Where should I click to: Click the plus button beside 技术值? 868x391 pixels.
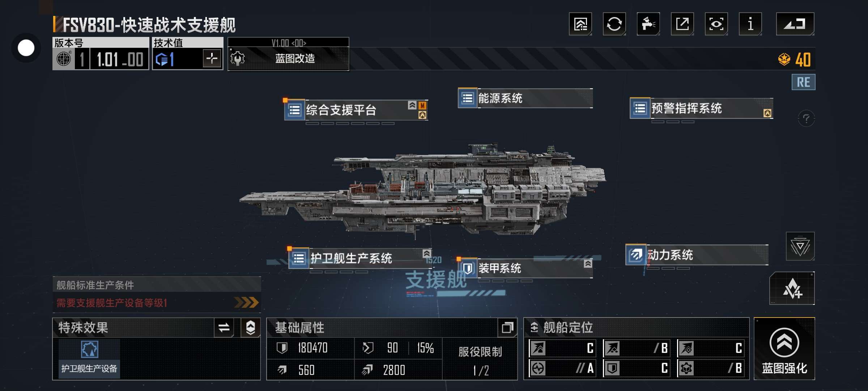pos(212,58)
